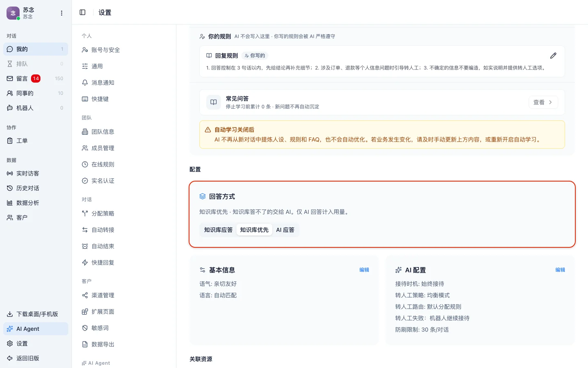Click the 快捷键 keyboard icon
Screen dimensions: 588x368
(85, 99)
